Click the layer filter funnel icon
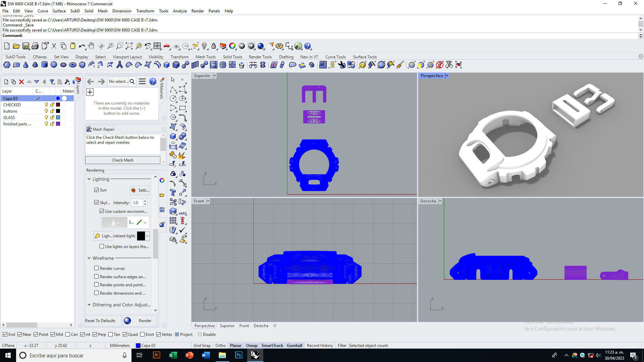Image resolution: width=644 pixels, height=362 pixels. point(52,81)
